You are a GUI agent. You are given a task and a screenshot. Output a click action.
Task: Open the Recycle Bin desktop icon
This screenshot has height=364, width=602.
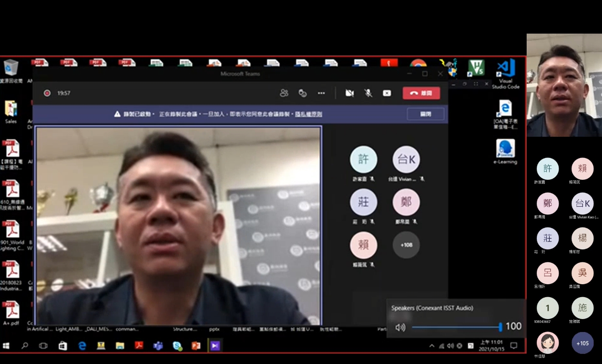click(x=11, y=70)
